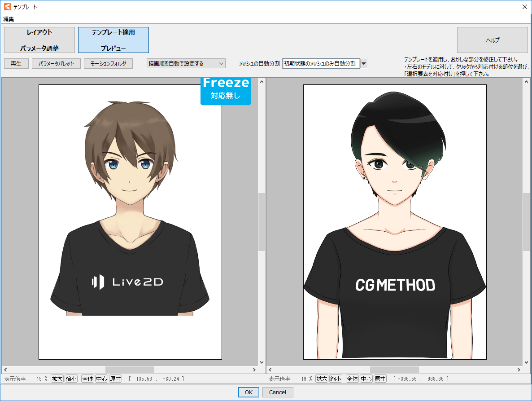Confirm with the OK button
The height and width of the screenshot is (401, 532).
(x=249, y=392)
